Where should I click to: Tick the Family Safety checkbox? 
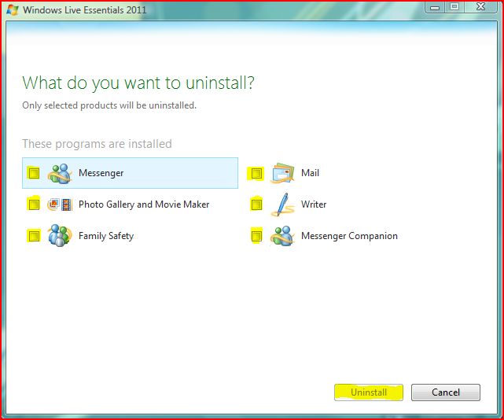click(34, 236)
